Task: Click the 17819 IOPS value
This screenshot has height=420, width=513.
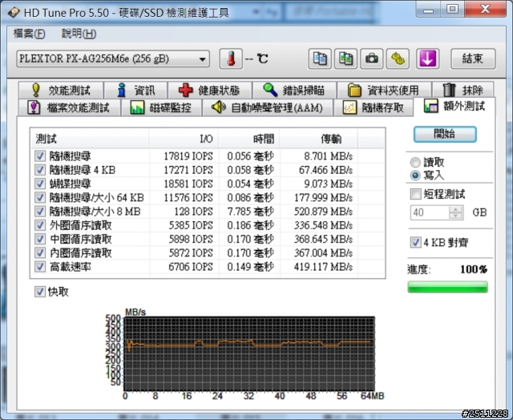Action: pyautogui.click(x=188, y=156)
